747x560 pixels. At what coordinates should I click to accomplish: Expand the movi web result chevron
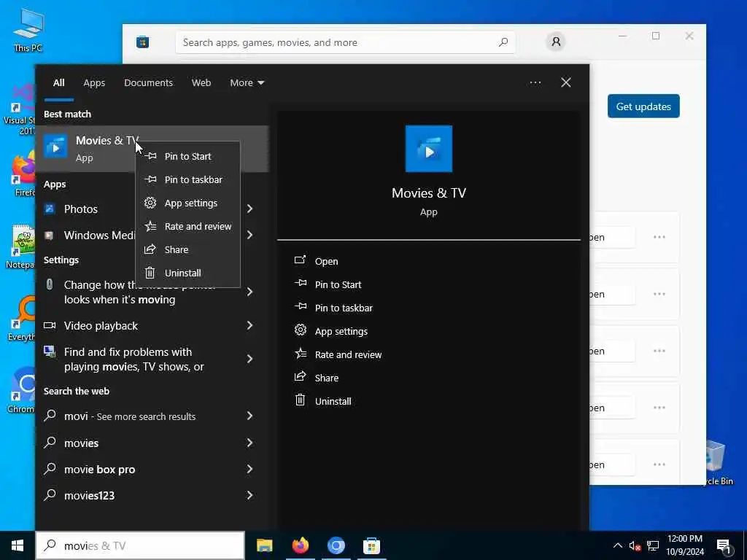[249, 416]
